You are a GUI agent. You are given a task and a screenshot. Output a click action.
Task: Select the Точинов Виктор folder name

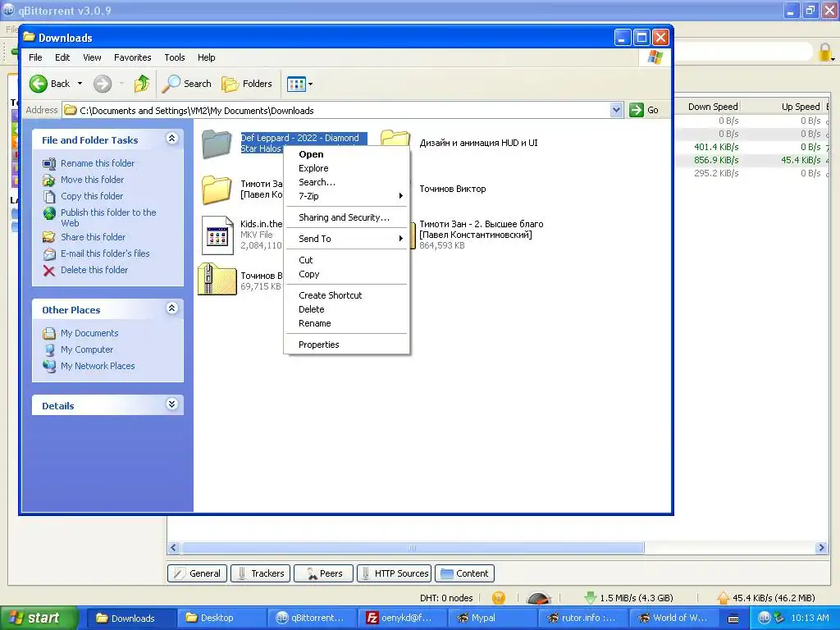(x=452, y=189)
